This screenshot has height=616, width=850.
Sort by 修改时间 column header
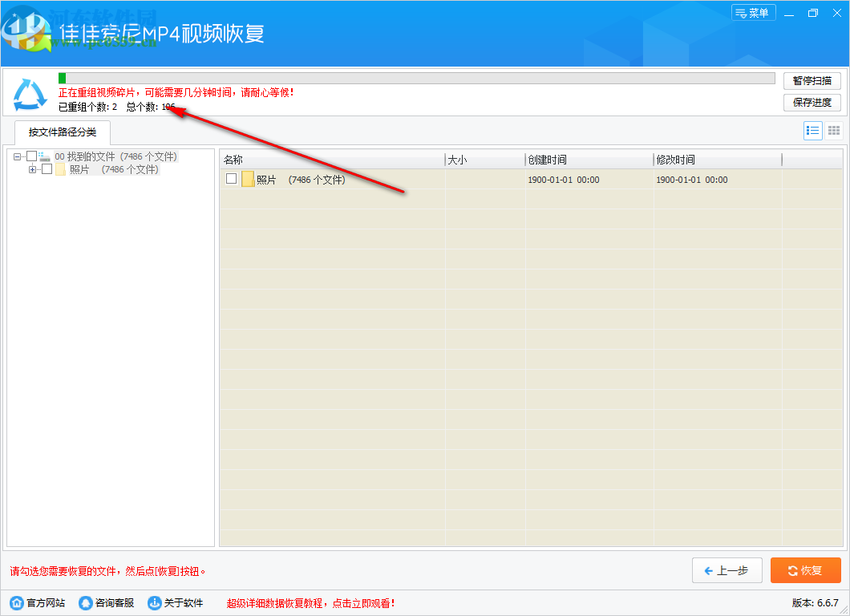718,160
